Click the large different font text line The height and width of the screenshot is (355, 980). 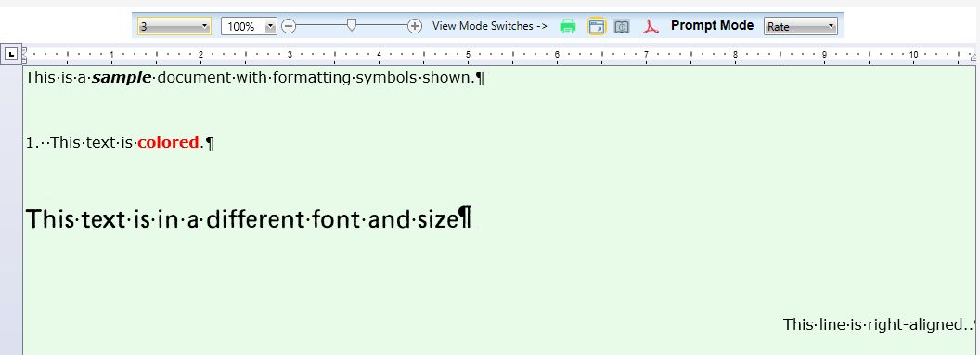(x=248, y=219)
